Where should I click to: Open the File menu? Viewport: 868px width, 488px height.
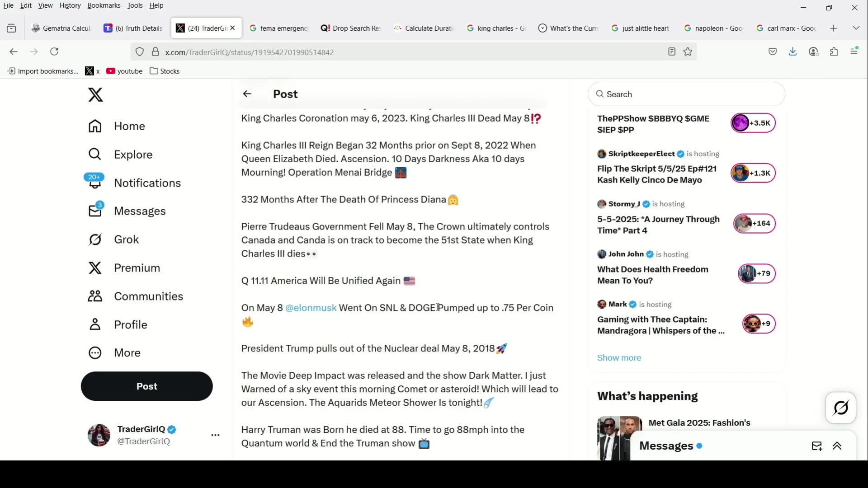tap(9, 6)
